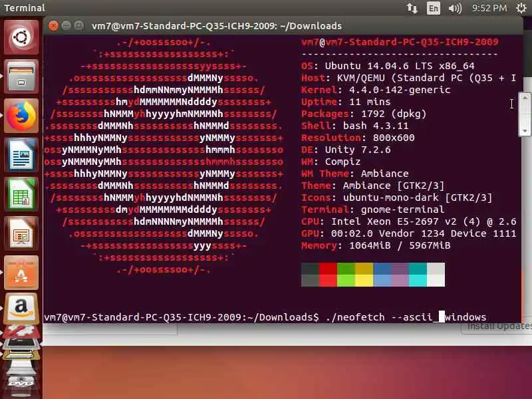This screenshot has width=532, height=399.
Task: Open the Files manager from the launcher
Action: pos(21,76)
